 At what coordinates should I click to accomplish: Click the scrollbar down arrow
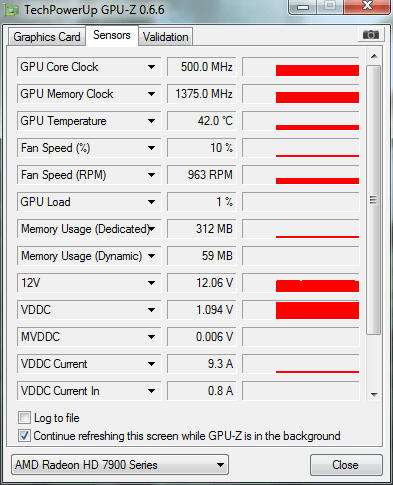tap(374, 395)
